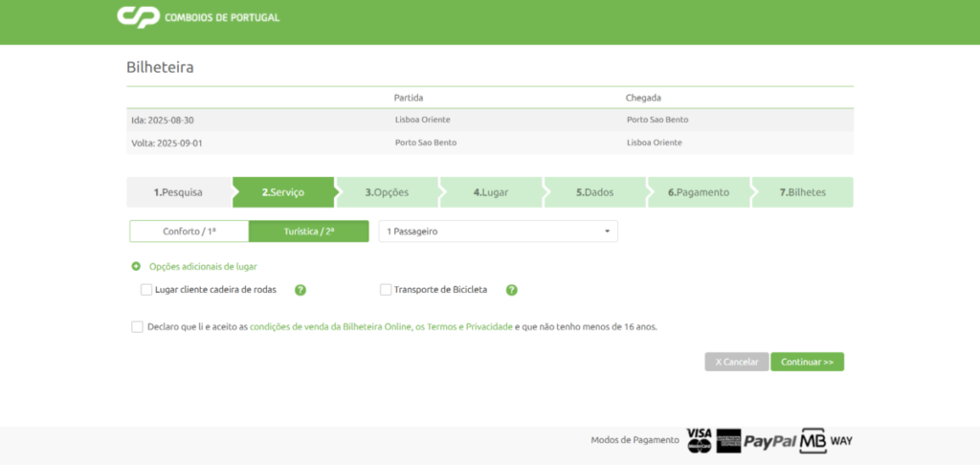Image resolution: width=980 pixels, height=465 pixels.
Task: Click the MB Way payment logo
Action: pos(826,441)
